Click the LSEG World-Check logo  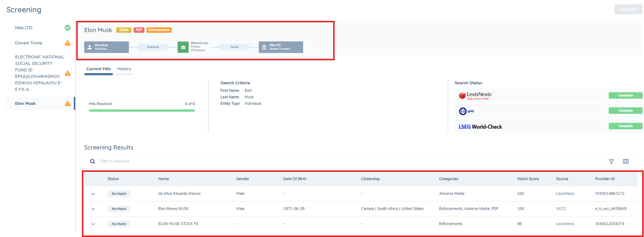(x=480, y=127)
